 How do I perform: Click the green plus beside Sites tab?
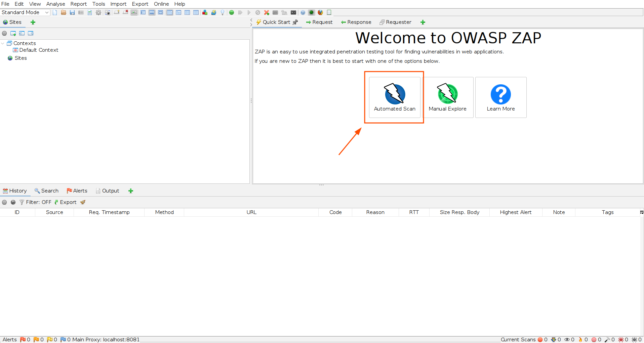33,22
